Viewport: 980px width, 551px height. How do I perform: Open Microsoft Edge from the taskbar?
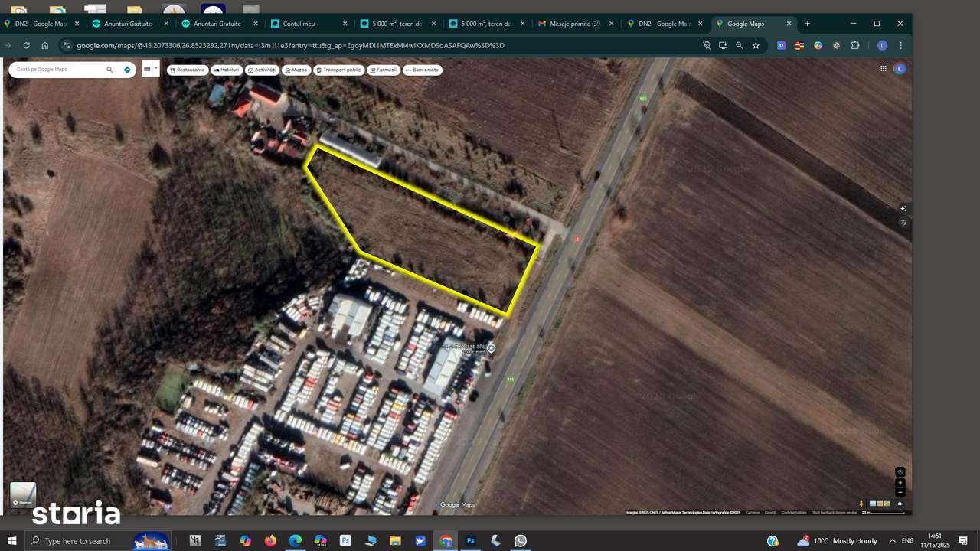click(296, 541)
